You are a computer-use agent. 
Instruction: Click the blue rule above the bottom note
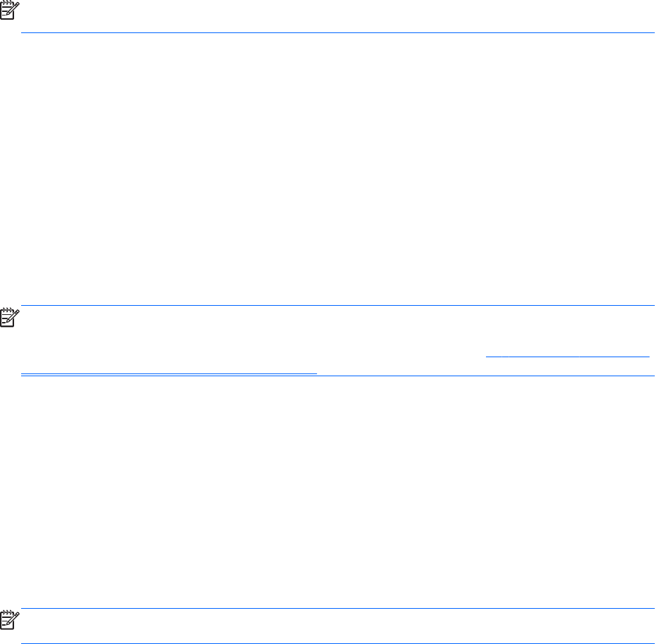click(x=337, y=609)
